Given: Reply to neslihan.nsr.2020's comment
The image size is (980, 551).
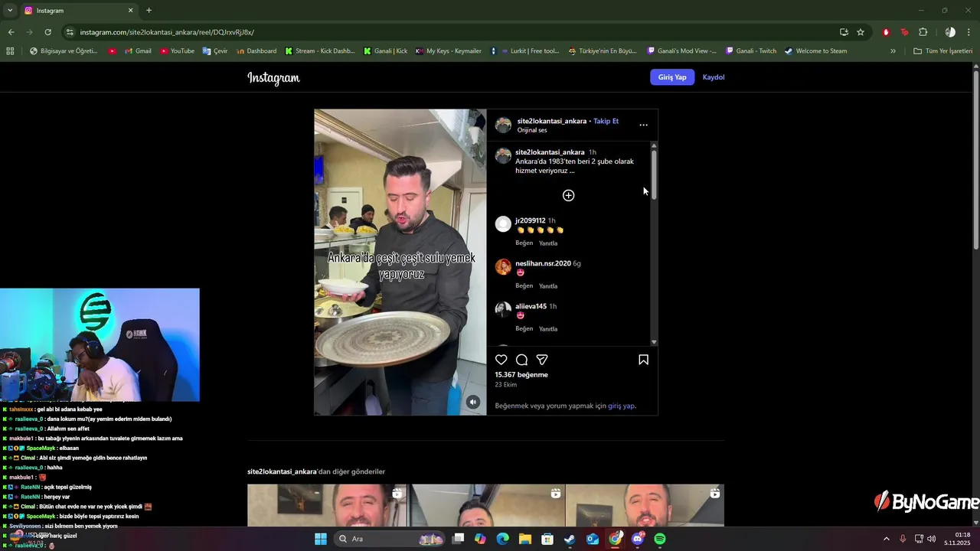Looking at the screenshot, I should [548, 285].
